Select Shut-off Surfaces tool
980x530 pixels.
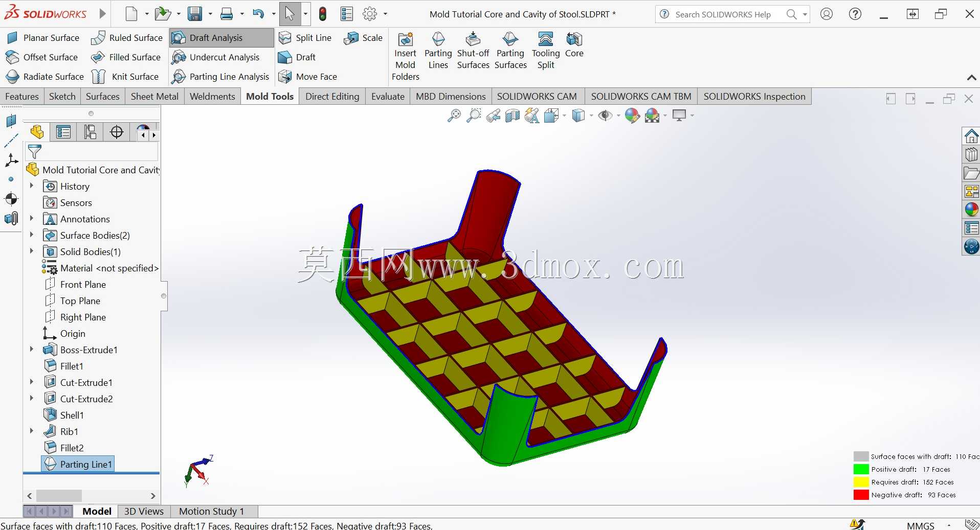473,51
